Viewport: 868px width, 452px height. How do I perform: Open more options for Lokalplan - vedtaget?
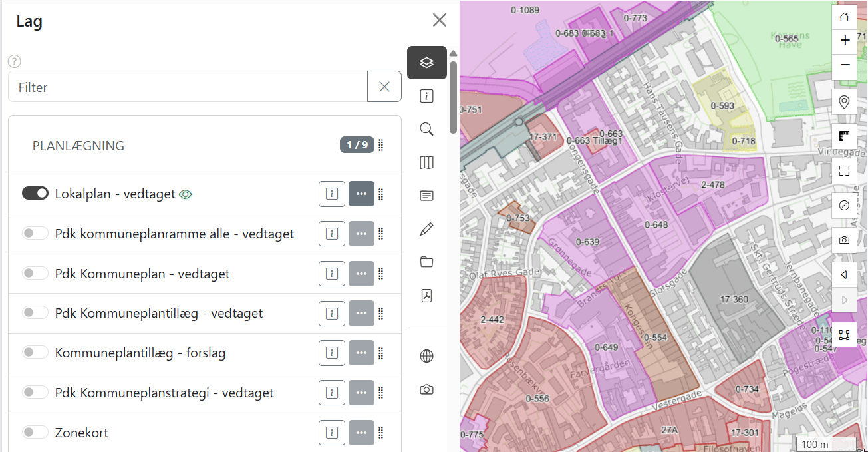tap(361, 194)
